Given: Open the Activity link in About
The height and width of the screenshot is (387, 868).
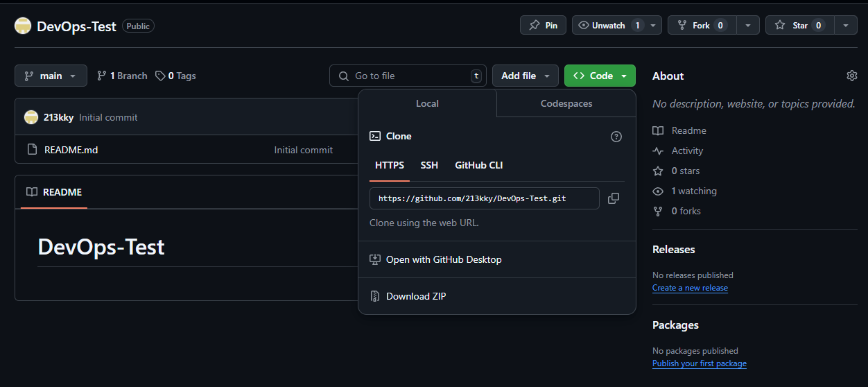Looking at the screenshot, I should coord(678,150).
